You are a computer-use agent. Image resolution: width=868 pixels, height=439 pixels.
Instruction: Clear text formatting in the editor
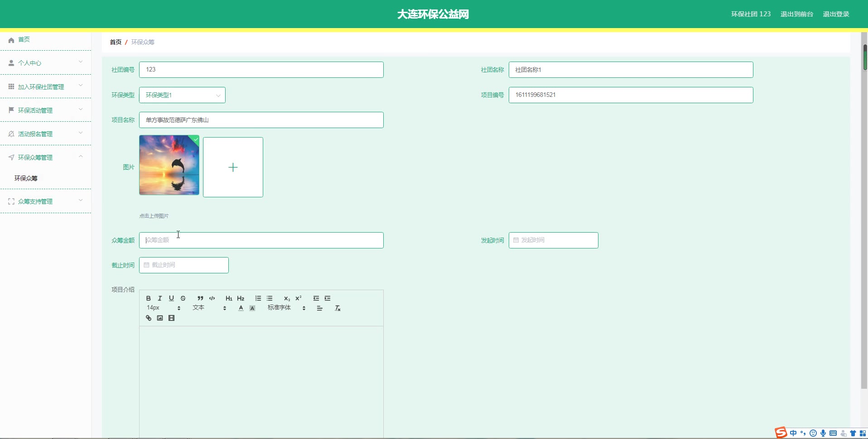coord(338,308)
